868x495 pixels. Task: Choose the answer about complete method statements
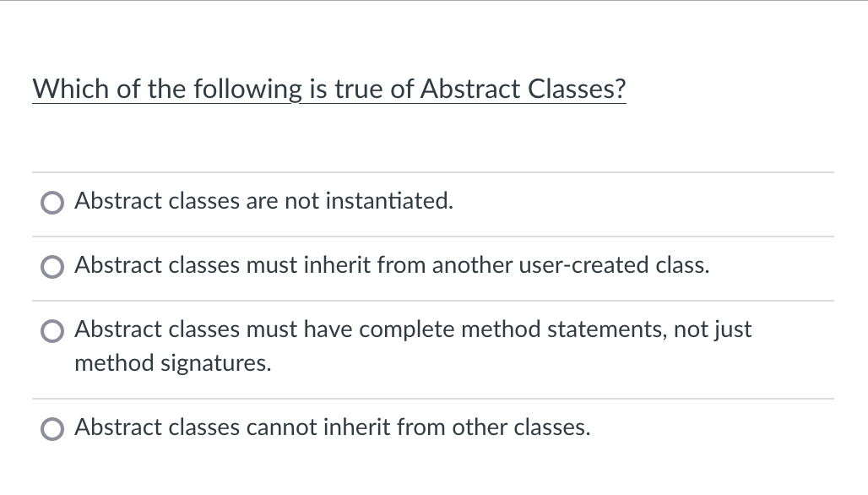(52, 331)
